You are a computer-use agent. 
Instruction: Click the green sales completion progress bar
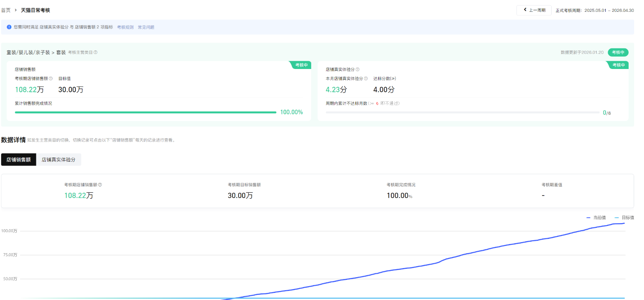pos(145,112)
